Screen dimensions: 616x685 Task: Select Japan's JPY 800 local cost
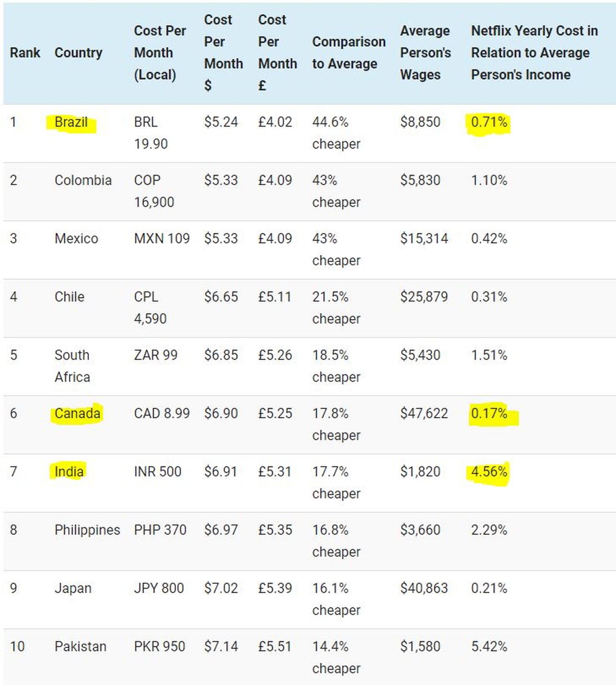click(x=159, y=588)
